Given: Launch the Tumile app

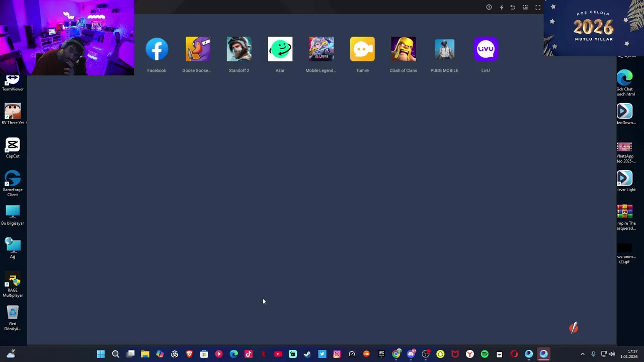Looking at the screenshot, I should [362, 49].
